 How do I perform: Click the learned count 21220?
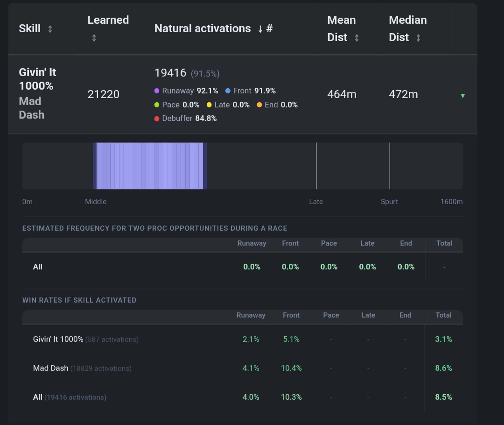pyautogui.click(x=104, y=94)
